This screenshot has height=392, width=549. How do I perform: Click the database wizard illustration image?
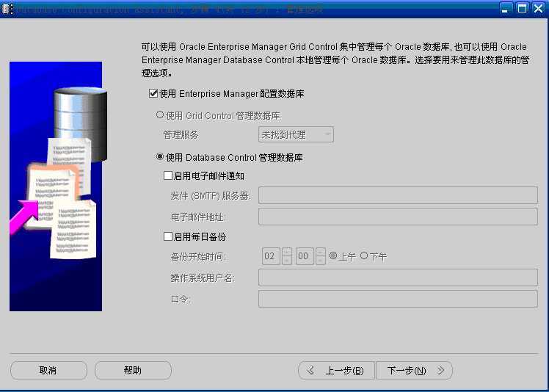click(56, 186)
